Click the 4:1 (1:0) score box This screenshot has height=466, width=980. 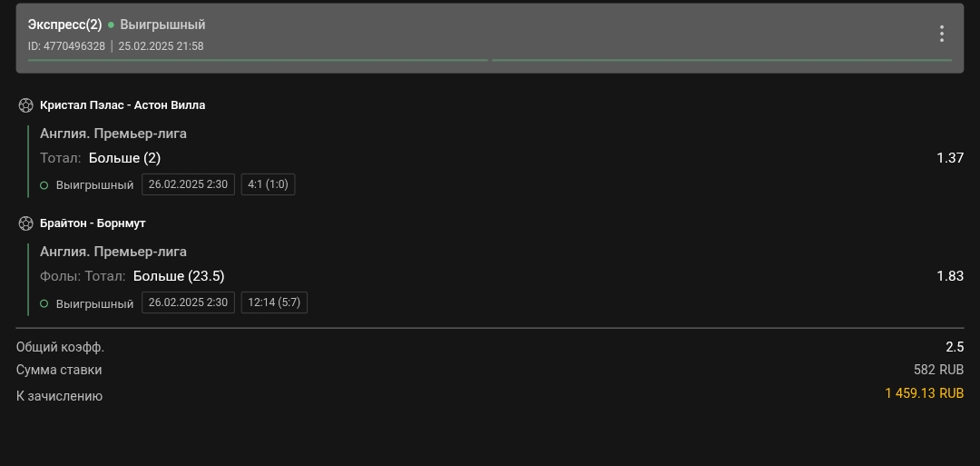268,184
